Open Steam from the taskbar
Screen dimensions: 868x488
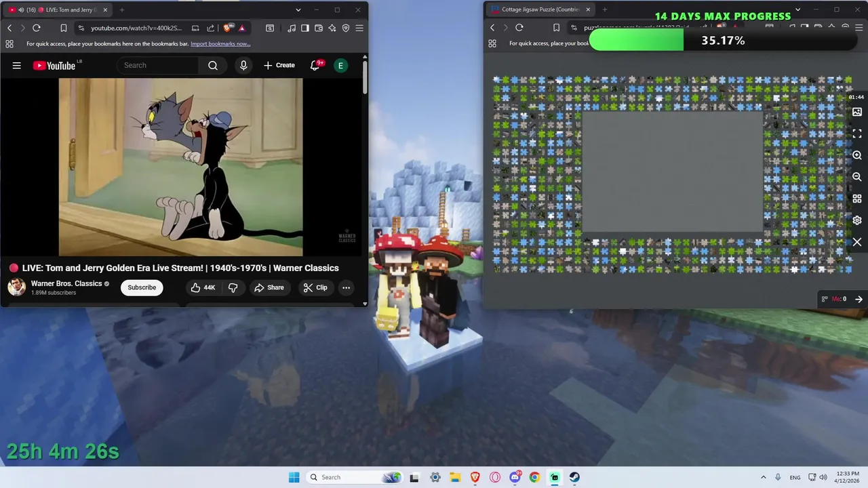pyautogui.click(x=574, y=477)
